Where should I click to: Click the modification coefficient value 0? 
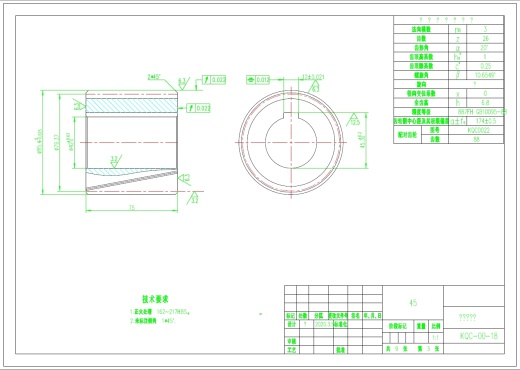[x=485, y=94]
